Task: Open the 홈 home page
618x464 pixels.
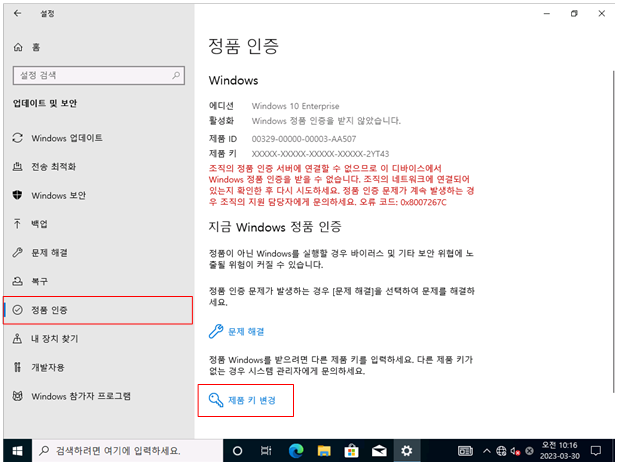Action: 27,47
